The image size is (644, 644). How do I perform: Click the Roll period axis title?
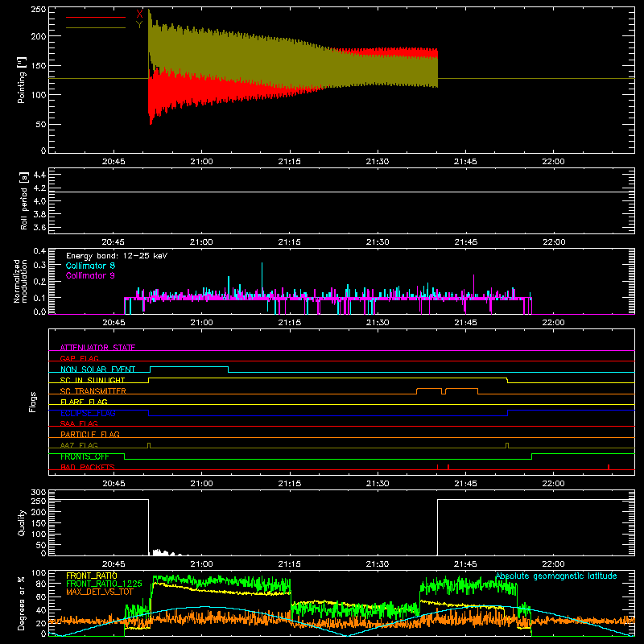pyautogui.click(x=24, y=200)
